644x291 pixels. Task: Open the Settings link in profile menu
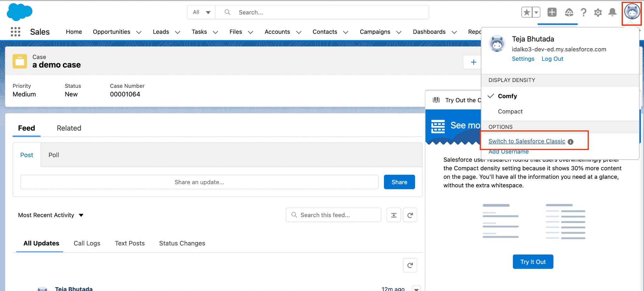click(523, 59)
